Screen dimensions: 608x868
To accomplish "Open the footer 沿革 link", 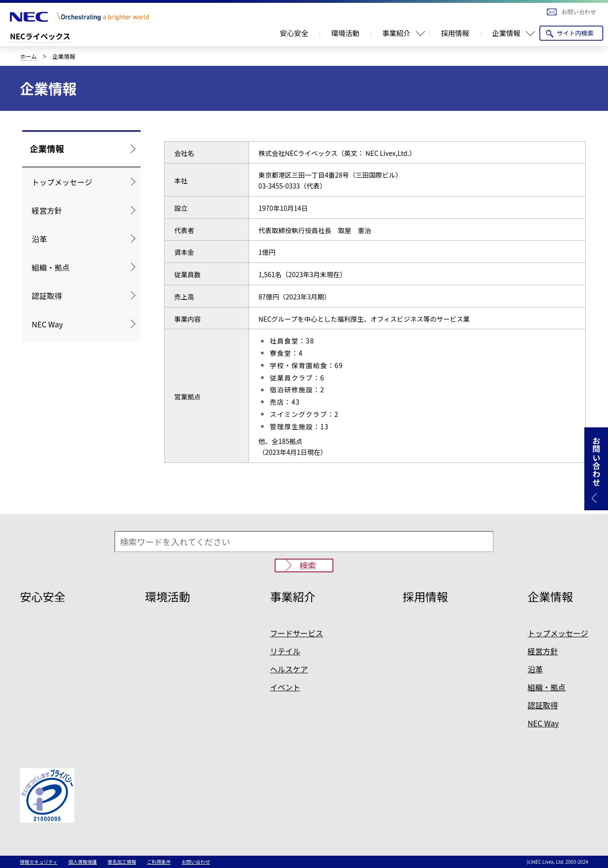I will 535,669.
